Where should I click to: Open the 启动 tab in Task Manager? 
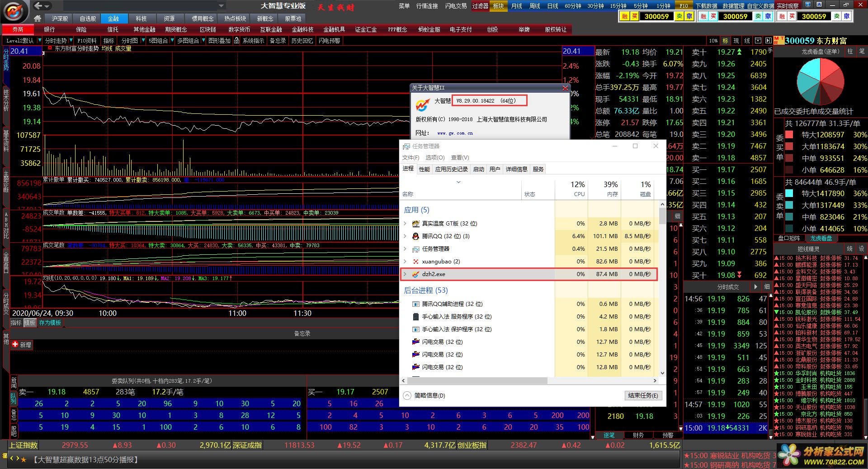click(x=479, y=169)
